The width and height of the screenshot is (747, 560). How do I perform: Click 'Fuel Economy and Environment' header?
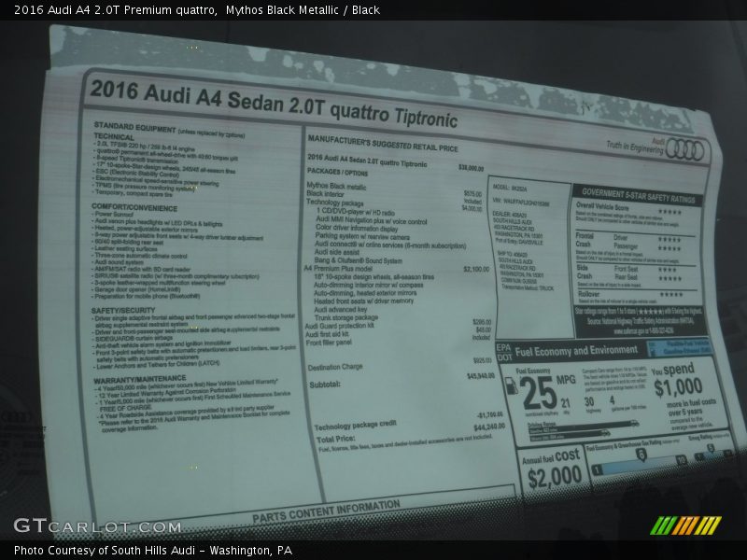[576, 352]
